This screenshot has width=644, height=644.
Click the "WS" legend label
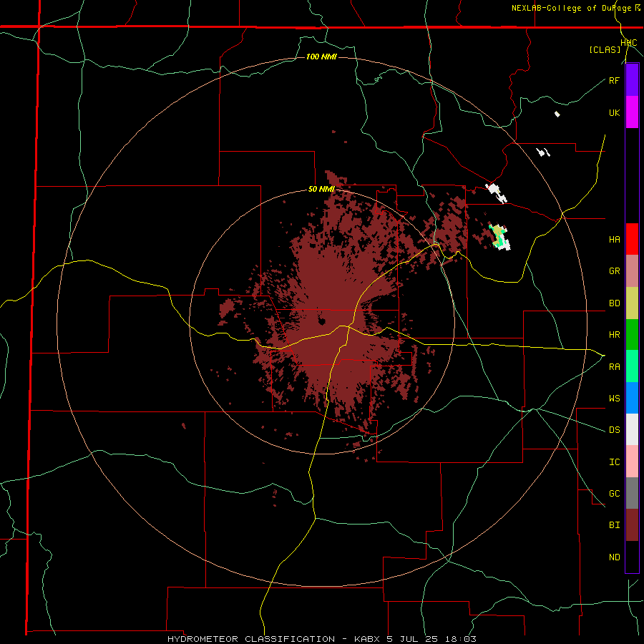(614, 399)
